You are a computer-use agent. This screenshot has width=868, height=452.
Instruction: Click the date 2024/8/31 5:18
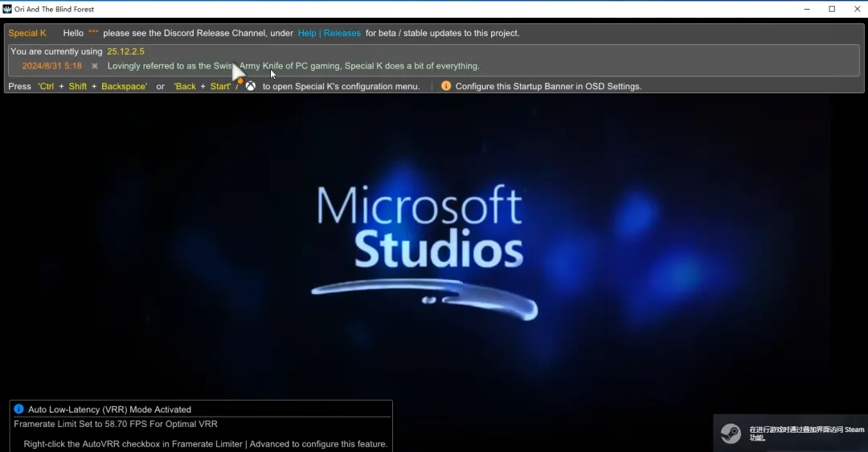(x=52, y=66)
